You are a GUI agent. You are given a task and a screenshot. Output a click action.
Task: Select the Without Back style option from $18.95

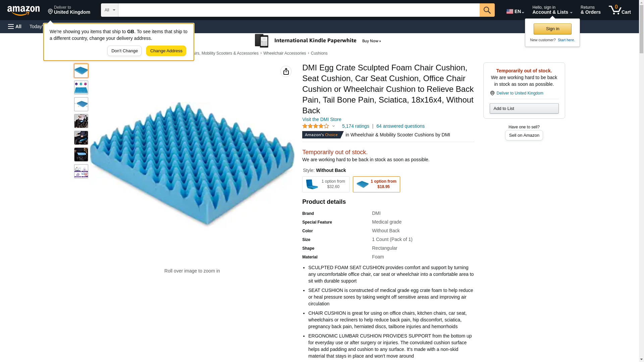(x=376, y=184)
